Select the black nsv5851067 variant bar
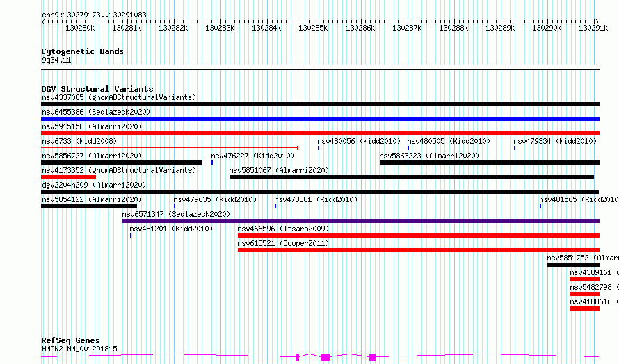 point(412,177)
